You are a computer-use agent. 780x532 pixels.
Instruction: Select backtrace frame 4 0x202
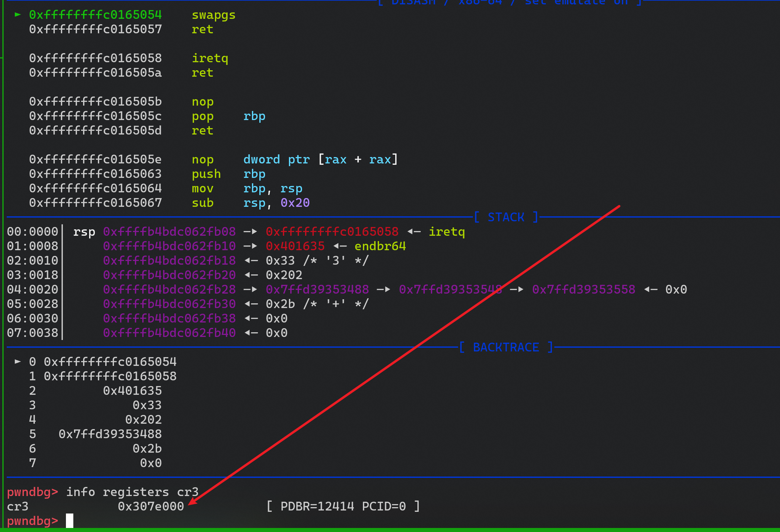click(x=95, y=420)
